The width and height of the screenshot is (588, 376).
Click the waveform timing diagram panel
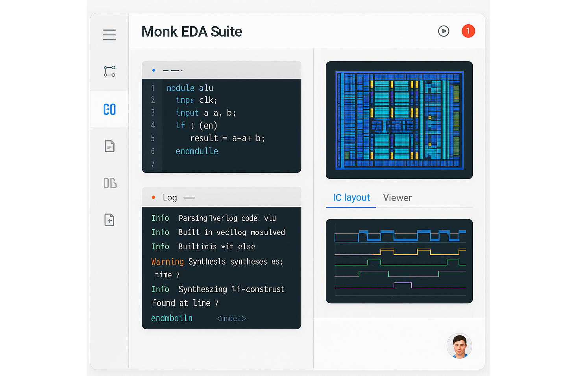pyautogui.click(x=399, y=261)
